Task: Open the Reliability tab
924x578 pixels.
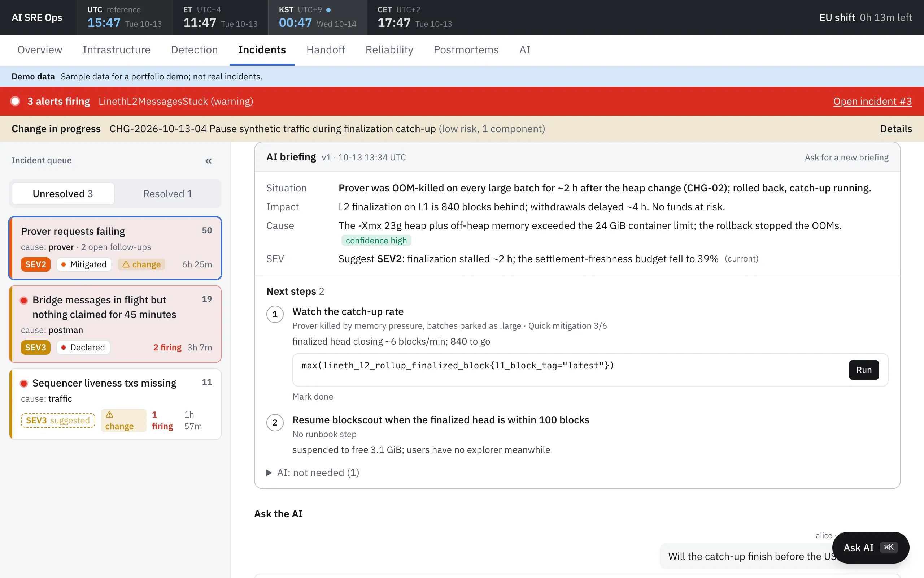Action: click(x=389, y=50)
